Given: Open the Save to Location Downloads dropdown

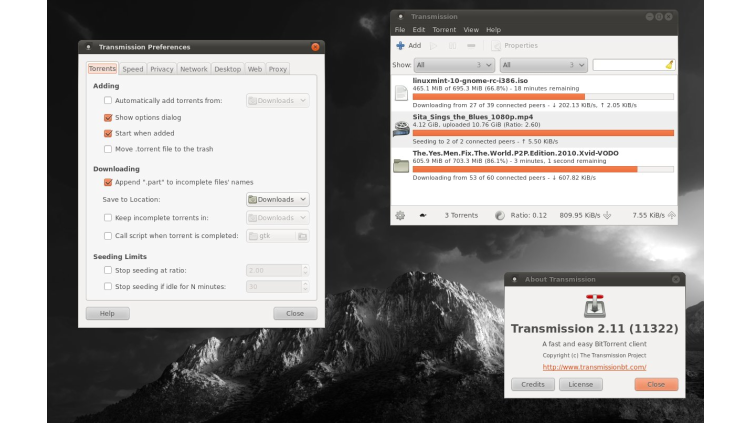Looking at the screenshot, I should click(x=278, y=199).
